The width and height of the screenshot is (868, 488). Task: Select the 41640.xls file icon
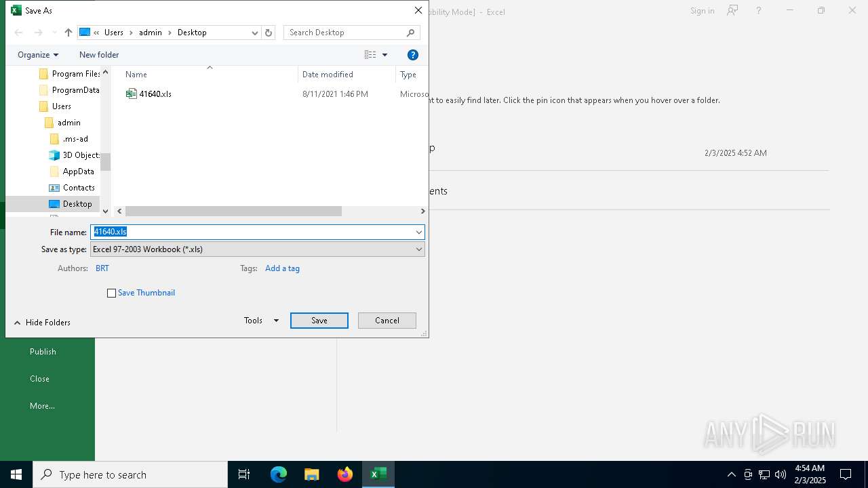[x=132, y=94]
